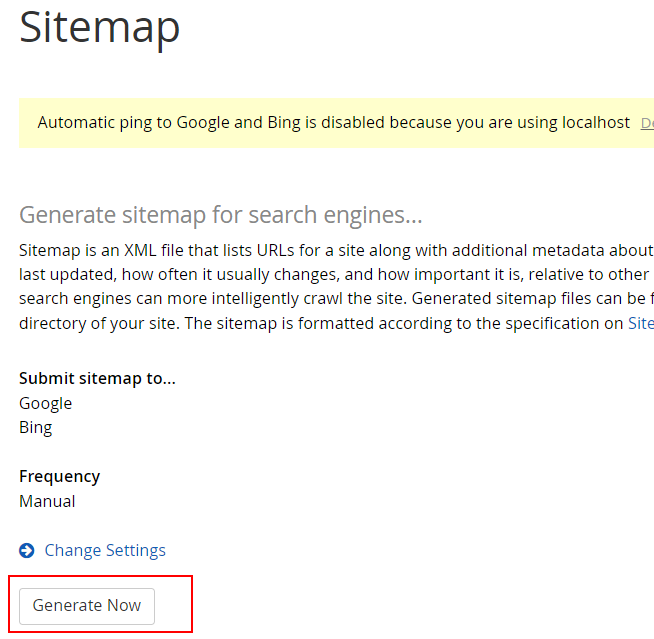Click the blue arrow icon beside Change Settings
The image size is (654, 639).
pyautogui.click(x=27, y=550)
